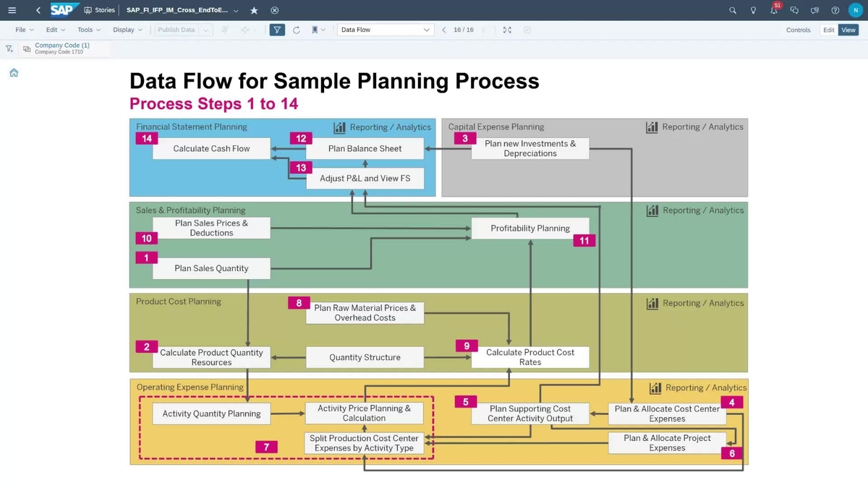Image resolution: width=868 pixels, height=488 pixels.
Task: Open the discussions chat icon
Action: coord(793,10)
